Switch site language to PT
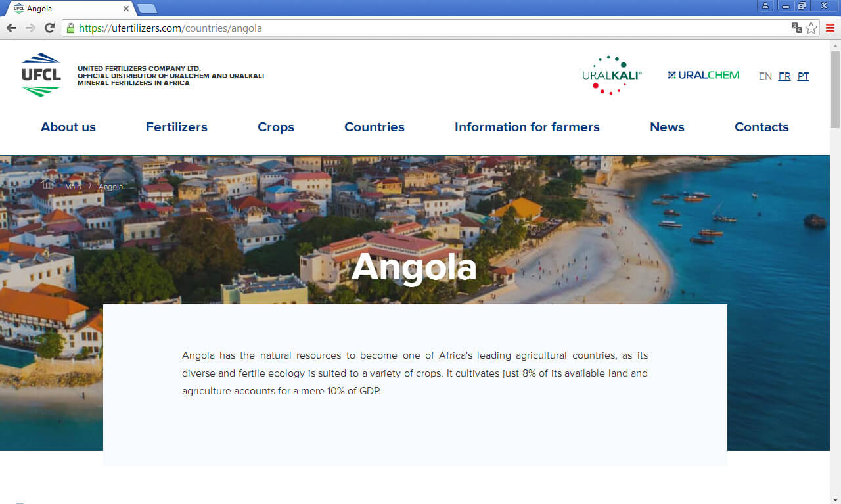Image resolution: width=841 pixels, height=504 pixels. tap(803, 76)
